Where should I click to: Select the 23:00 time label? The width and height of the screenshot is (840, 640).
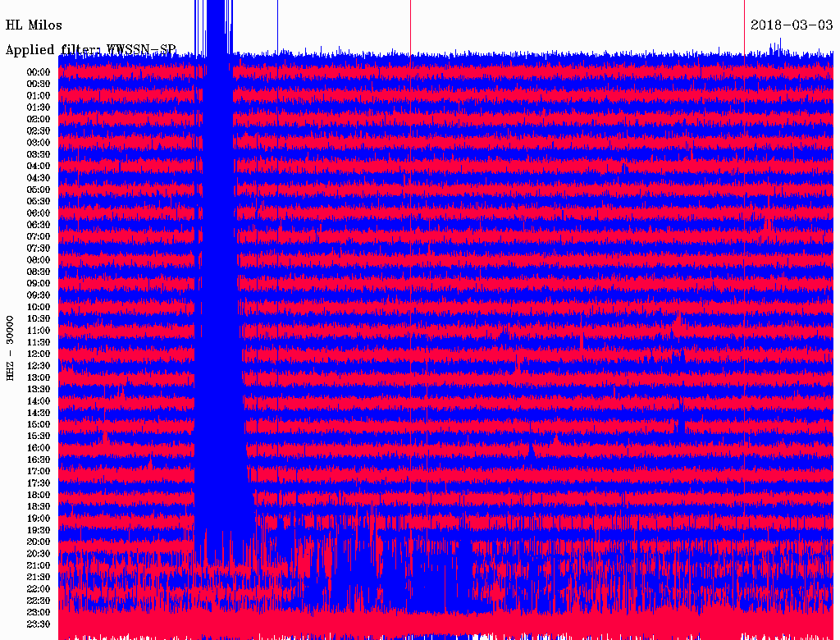point(39,612)
